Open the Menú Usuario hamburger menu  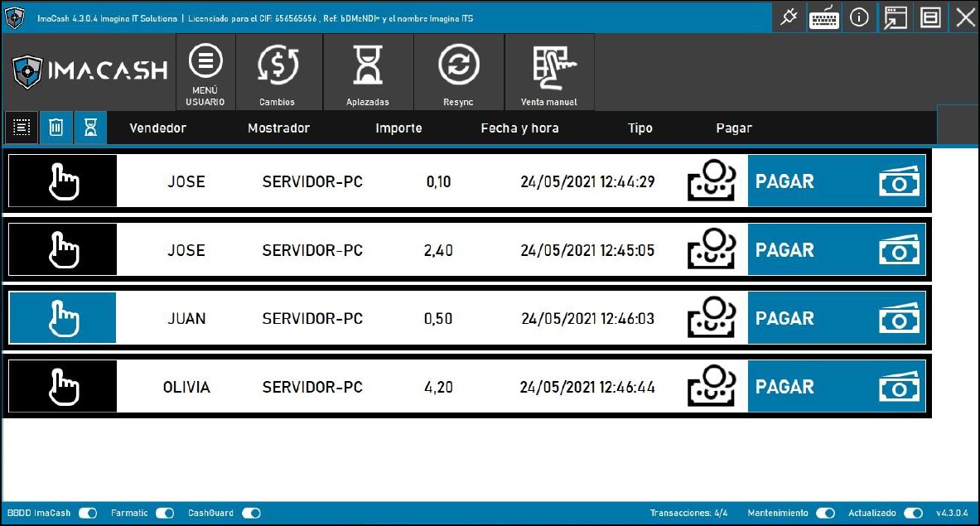(205, 73)
